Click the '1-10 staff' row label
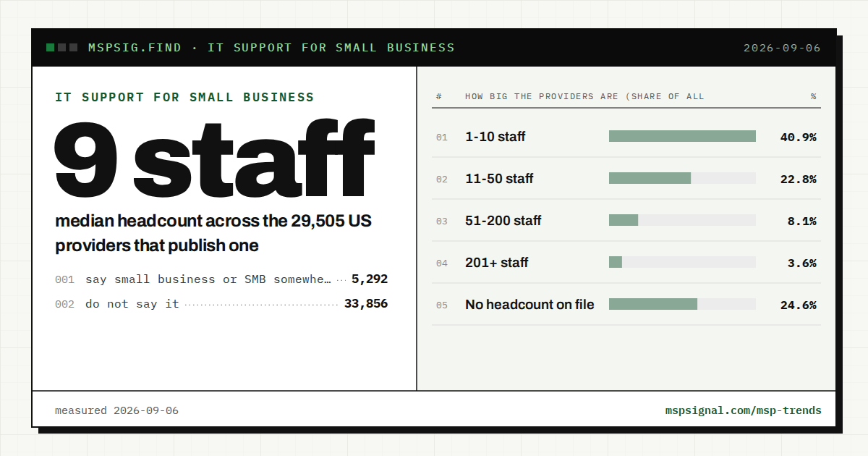 pyautogui.click(x=495, y=137)
